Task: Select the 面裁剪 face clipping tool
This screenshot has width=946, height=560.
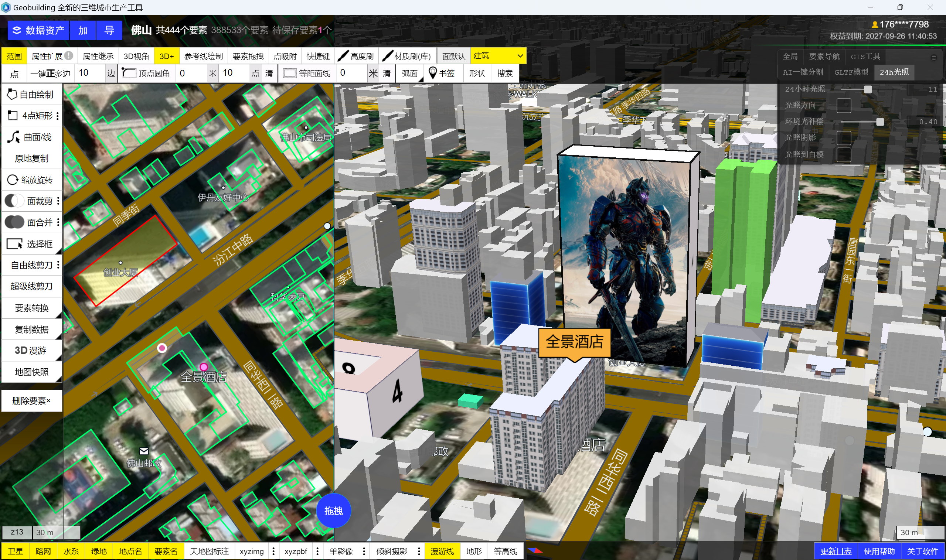Action: click(28, 201)
